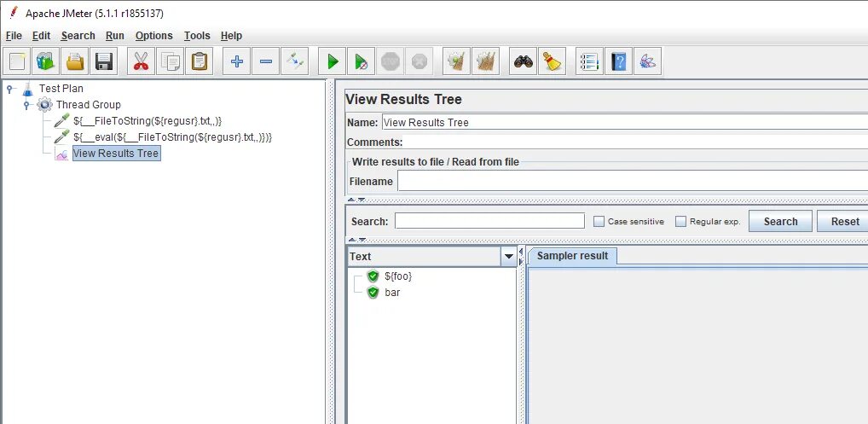
Task: Click collapse arrows below the Search row
Action: [356, 240]
